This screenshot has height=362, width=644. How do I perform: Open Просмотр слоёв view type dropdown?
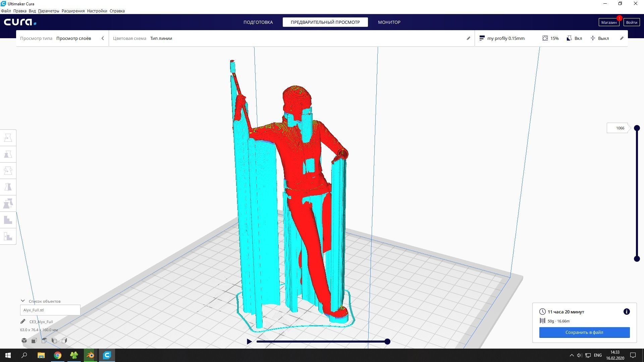tap(73, 38)
